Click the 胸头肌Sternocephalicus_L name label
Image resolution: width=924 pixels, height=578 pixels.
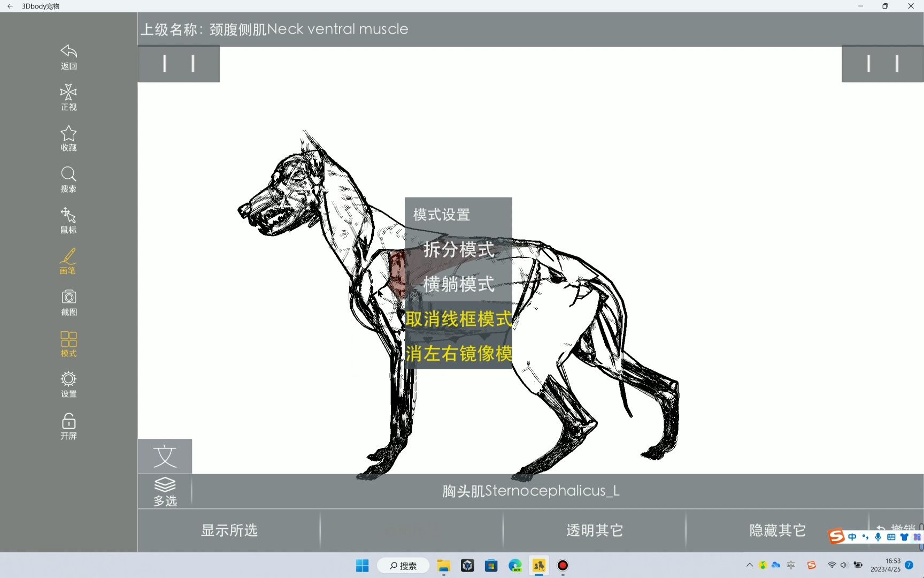pyautogui.click(x=530, y=491)
